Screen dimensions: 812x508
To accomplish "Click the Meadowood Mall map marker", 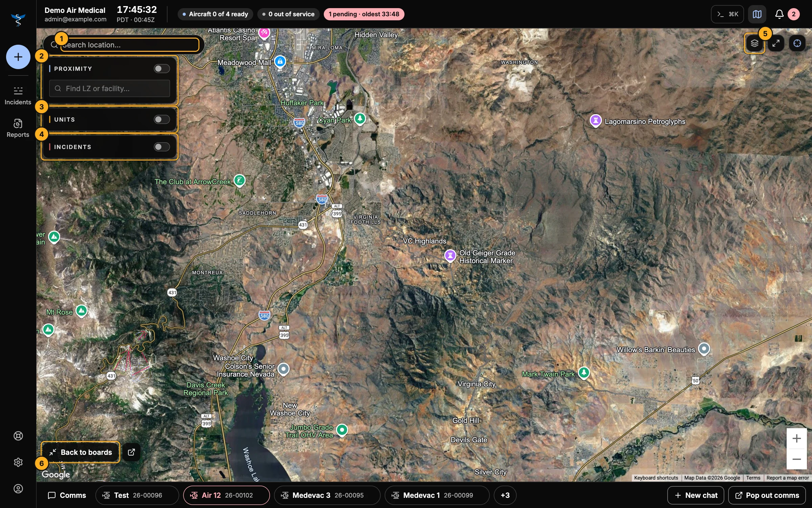I will click(280, 62).
